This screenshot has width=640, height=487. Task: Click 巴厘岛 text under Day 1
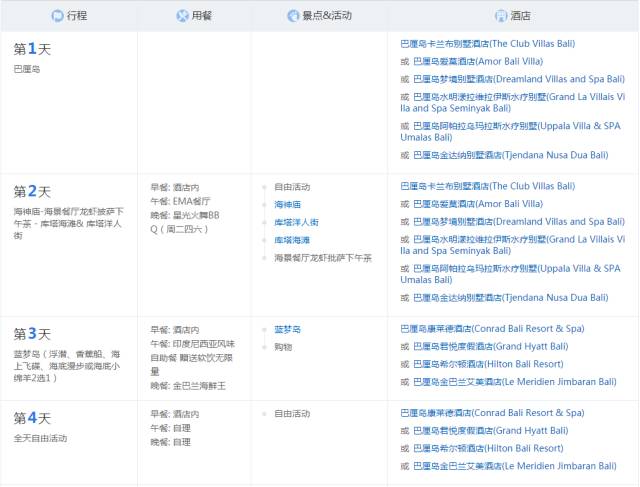pyautogui.click(x=27, y=69)
